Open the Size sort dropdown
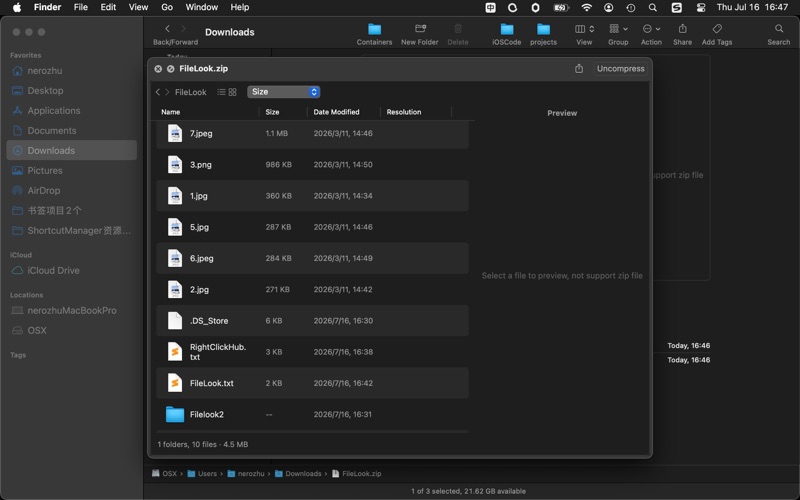The height and width of the screenshot is (500, 800). tap(284, 92)
